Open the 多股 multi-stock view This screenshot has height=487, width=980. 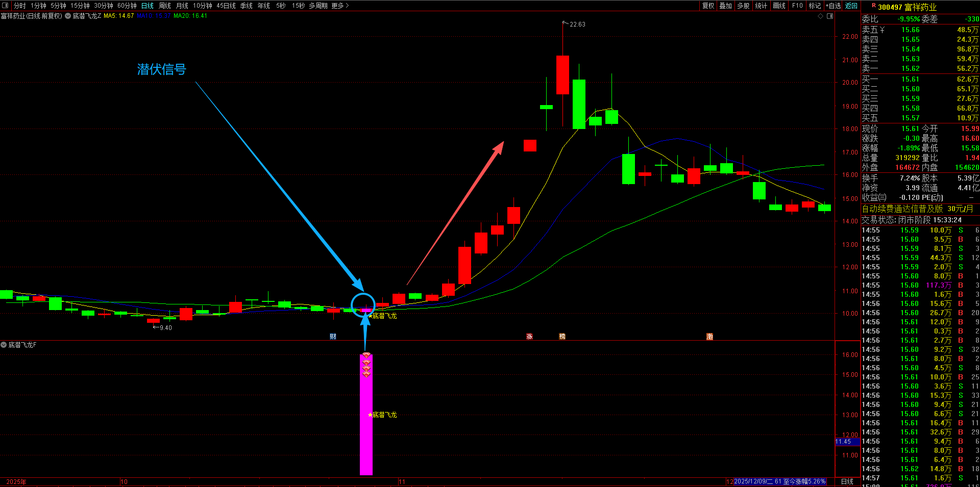pos(744,6)
